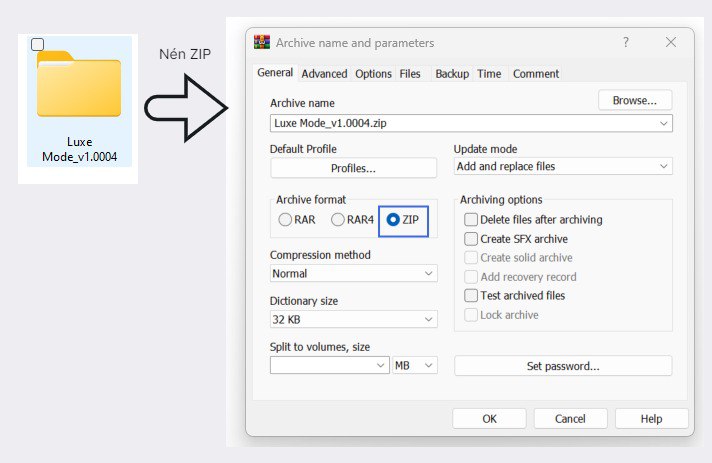Viewport: 712px width, 463px height.
Task: Tick the checkbox above the folder icon
Action: coord(38,45)
